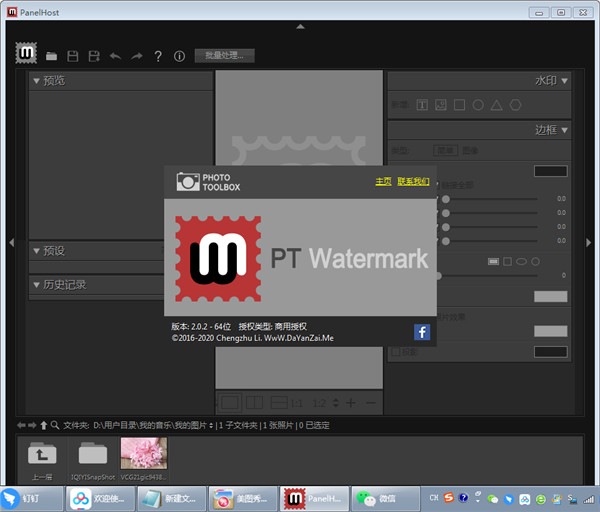Click the folder search magnifier icon
The height and width of the screenshot is (512, 600).
[x=55, y=425]
